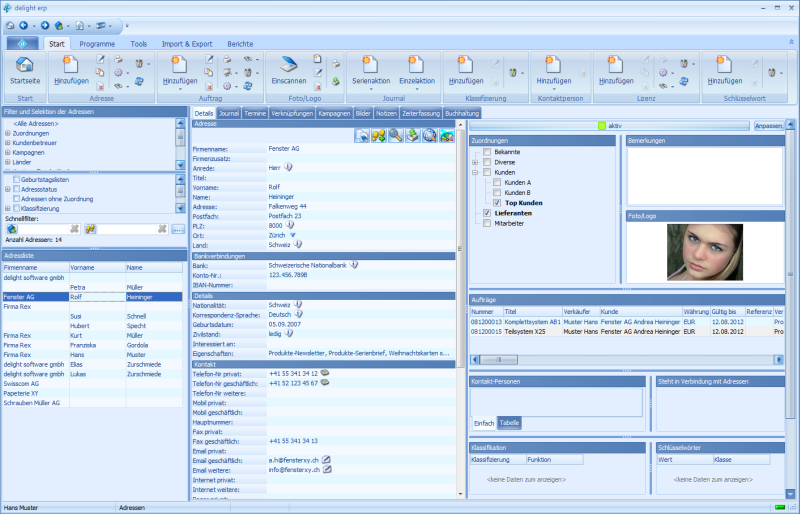The width and height of the screenshot is (800, 514).
Task: Switch Kontakt-Personen to Tabelle view
Action: point(509,423)
